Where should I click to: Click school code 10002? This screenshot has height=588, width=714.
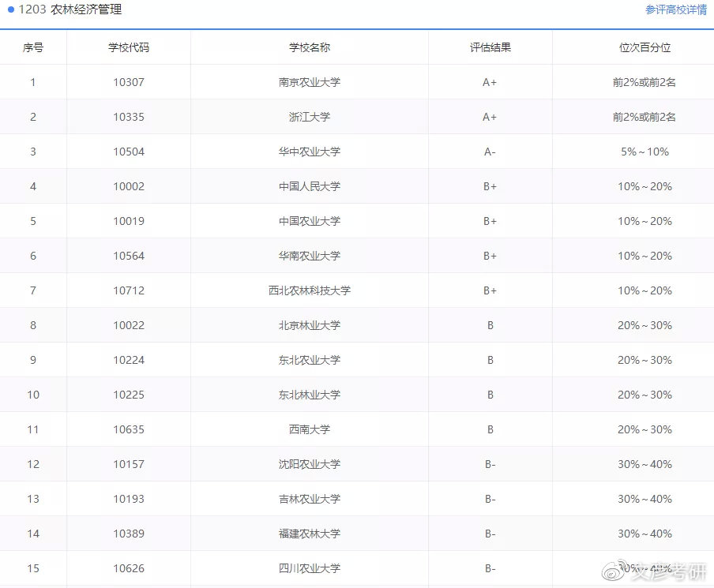pyautogui.click(x=129, y=186)
